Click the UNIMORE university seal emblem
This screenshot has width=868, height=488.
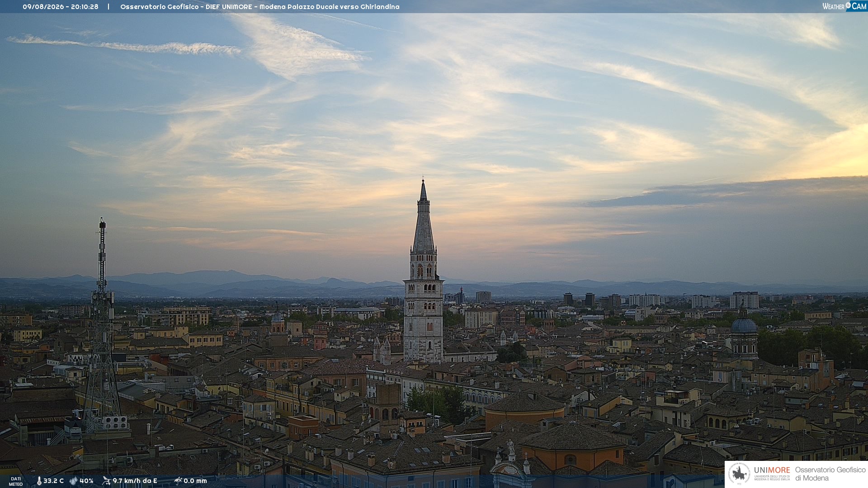[739, 474]
